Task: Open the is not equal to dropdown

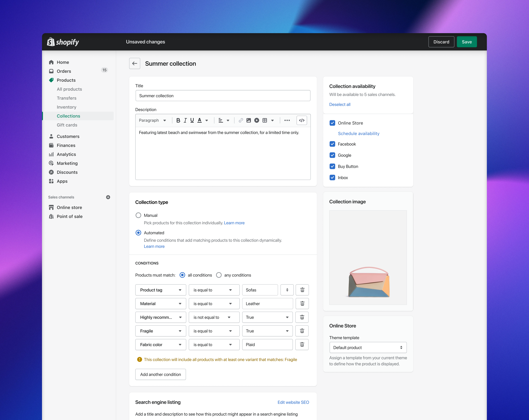Action: 214,317
